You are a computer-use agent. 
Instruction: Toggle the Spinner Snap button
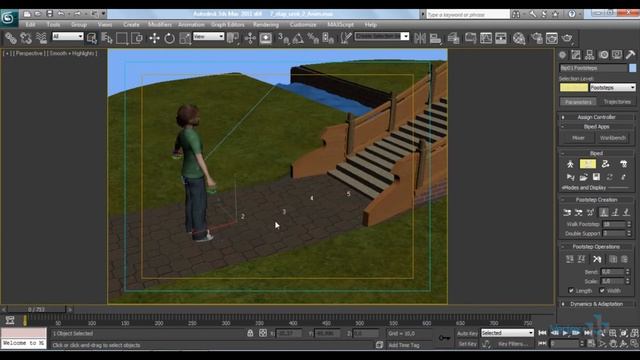pos(328,38)
